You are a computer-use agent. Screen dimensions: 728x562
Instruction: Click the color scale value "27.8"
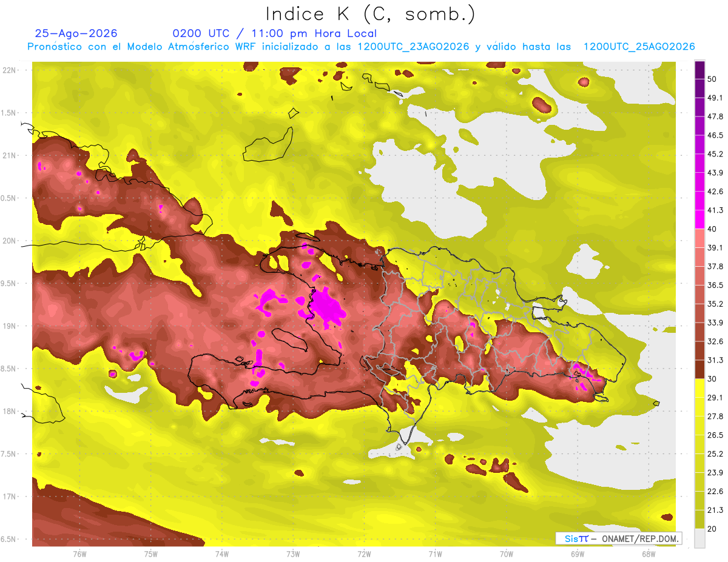715,416
